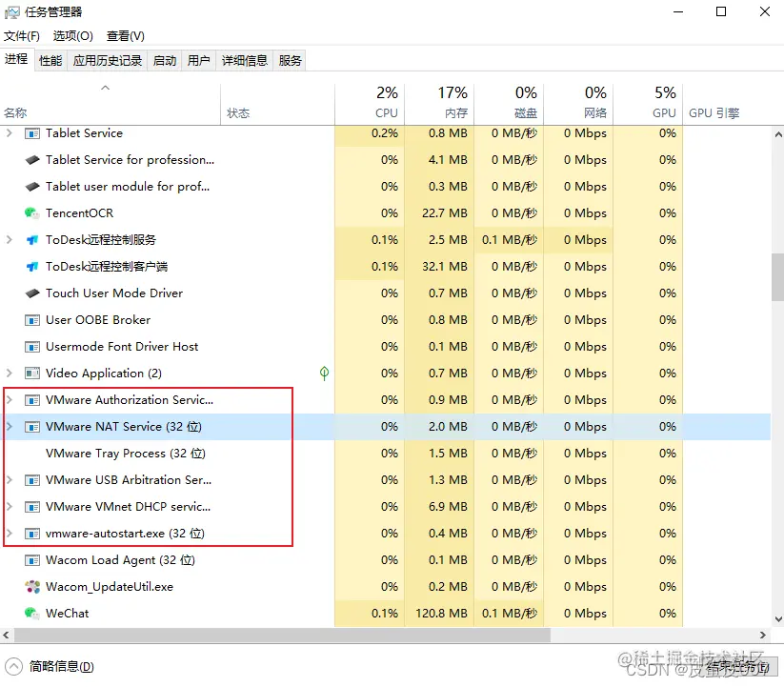Image resolution: width=784 pixels, height=687 pixels.
Task: Switch to the 应用历史记录 tab
Action: (x=108, y=60)
